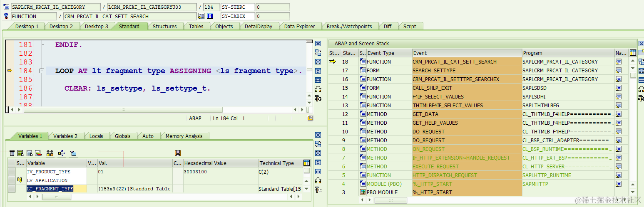Image resolution: width=644 pixels, height=207 pixels.
Task: Click the tool settings icon beside source code
Action: point(318,98)
